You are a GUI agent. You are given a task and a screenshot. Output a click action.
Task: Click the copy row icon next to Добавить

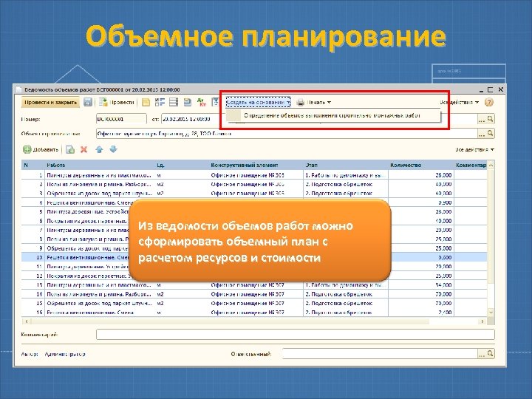point(70,149)
